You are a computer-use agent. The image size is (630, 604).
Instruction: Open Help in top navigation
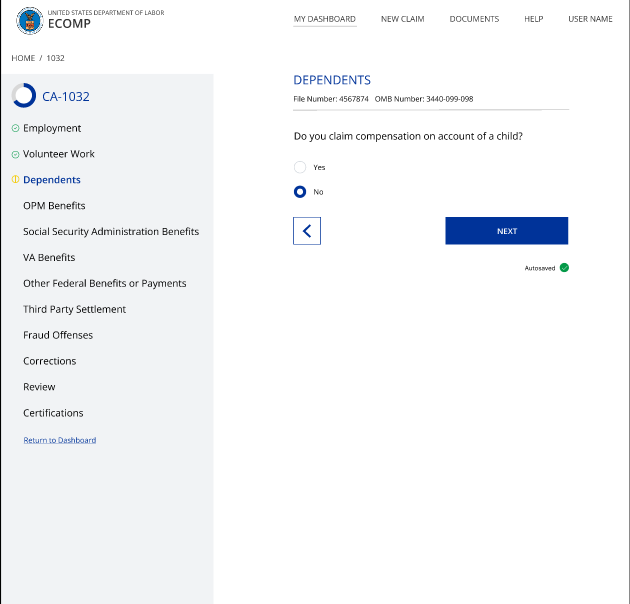[534, 19]
